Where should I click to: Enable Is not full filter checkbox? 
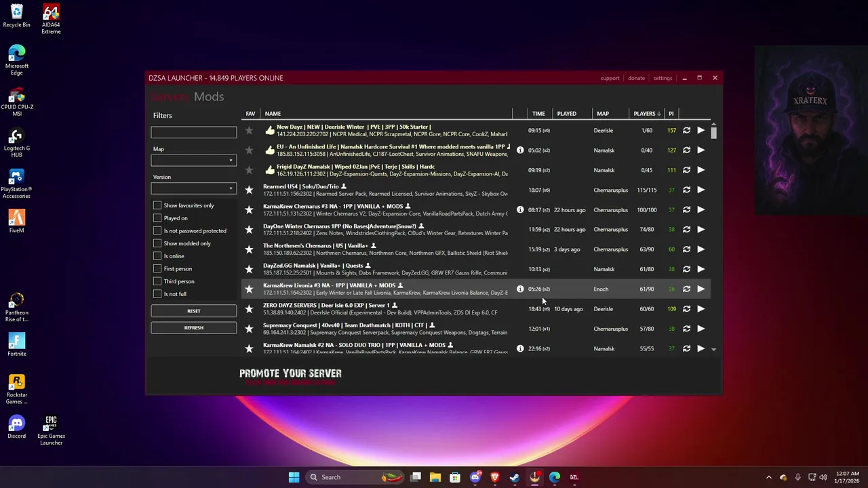pyautogui.click(x=157, y=293)
